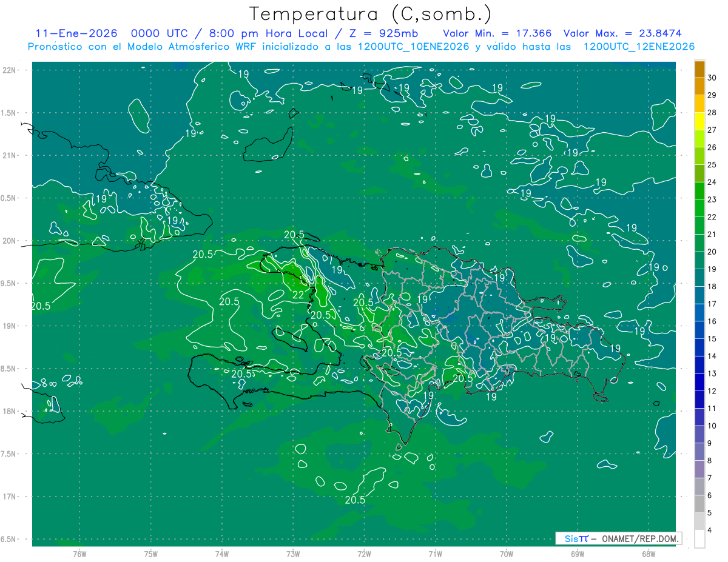This screenshot has width=728, height=562.
Task: Click the legend value "25"
Action: click(x=712, y=164)
